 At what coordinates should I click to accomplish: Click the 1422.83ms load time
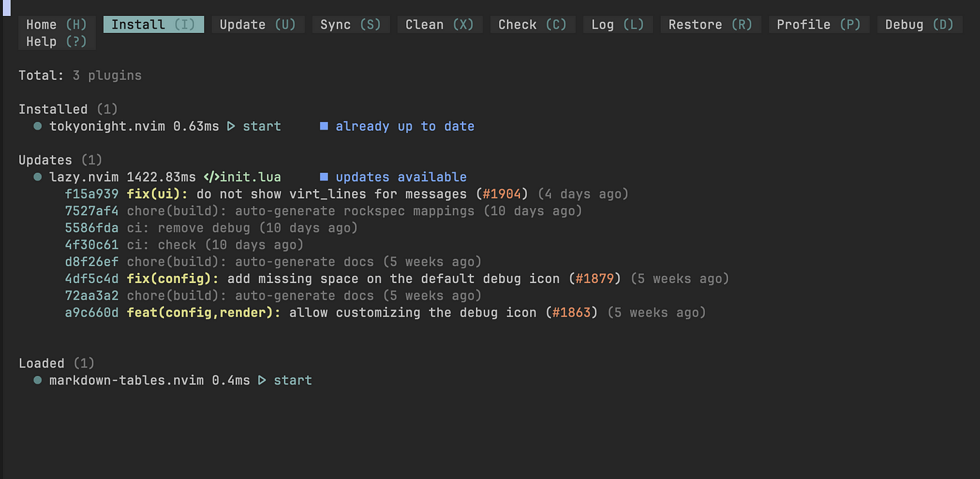click(x=162, y=177)
